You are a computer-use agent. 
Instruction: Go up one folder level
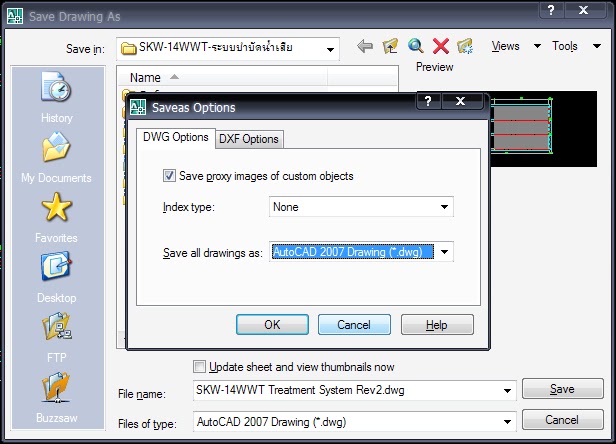point(390,46)
